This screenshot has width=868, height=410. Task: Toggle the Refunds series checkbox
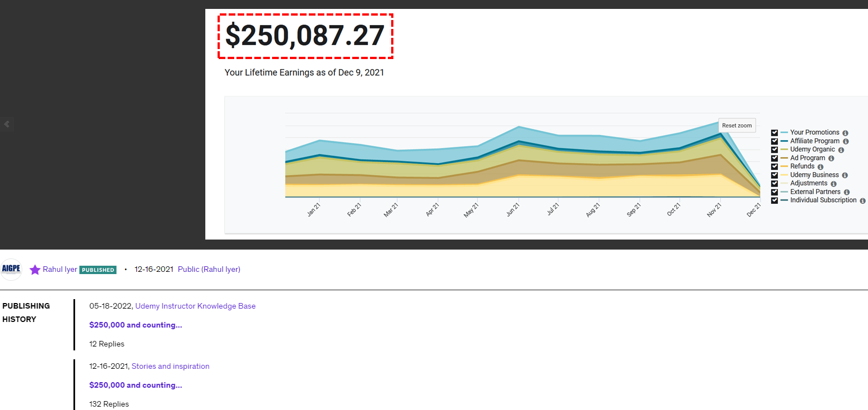click(775, 167)
